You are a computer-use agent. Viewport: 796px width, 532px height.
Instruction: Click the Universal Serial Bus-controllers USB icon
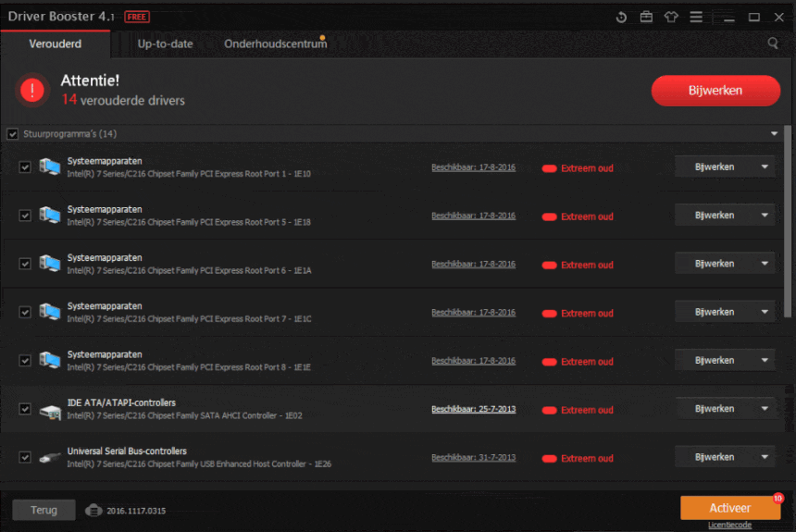50,458
